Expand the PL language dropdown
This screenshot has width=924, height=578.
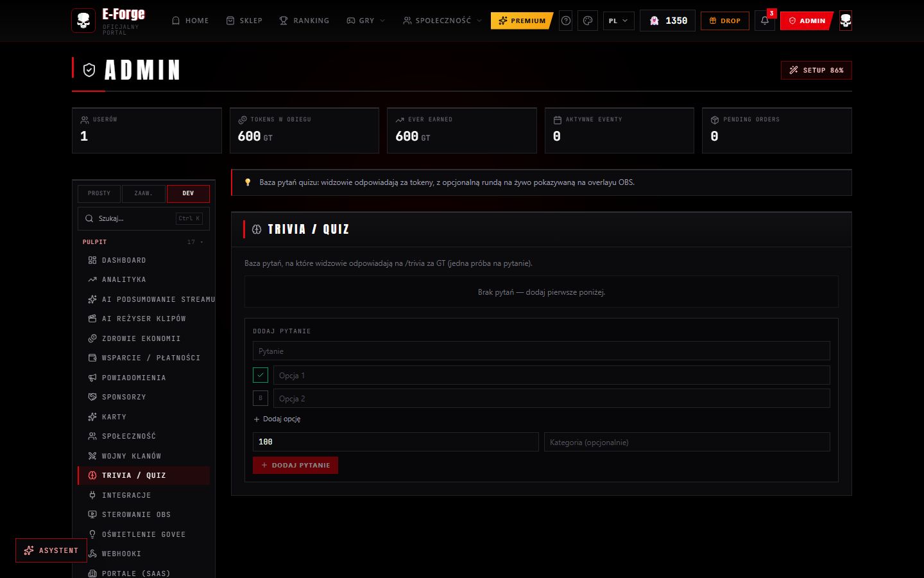(x=619, y=21)
